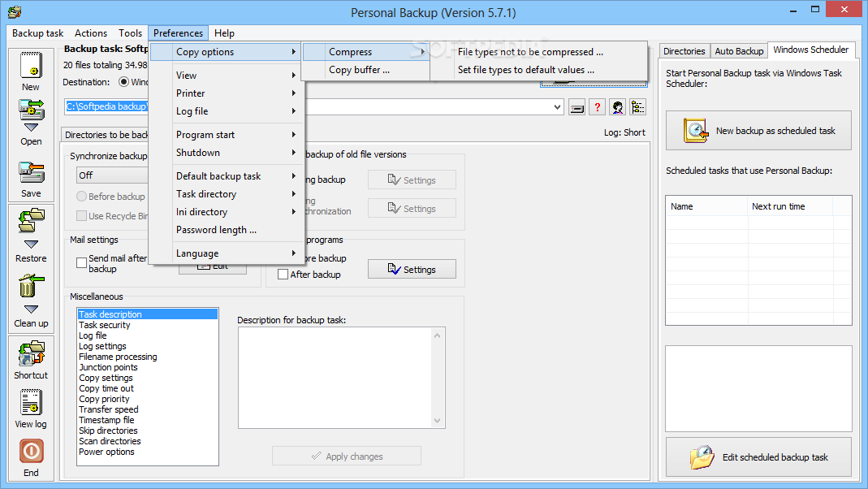Switch to the Directories tab
The width and height of the screenshot is (868, 489).
tap(684, 51)
